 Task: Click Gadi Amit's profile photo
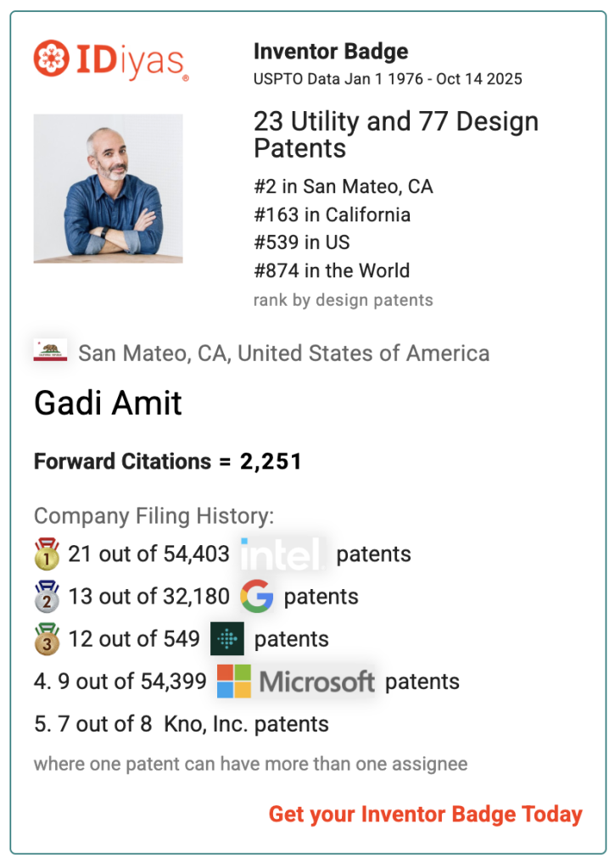[108, 188]
